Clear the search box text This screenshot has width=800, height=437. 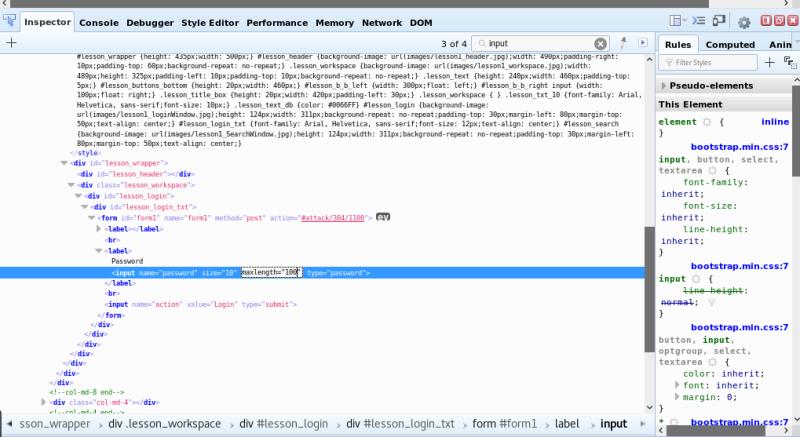[601, 44]
